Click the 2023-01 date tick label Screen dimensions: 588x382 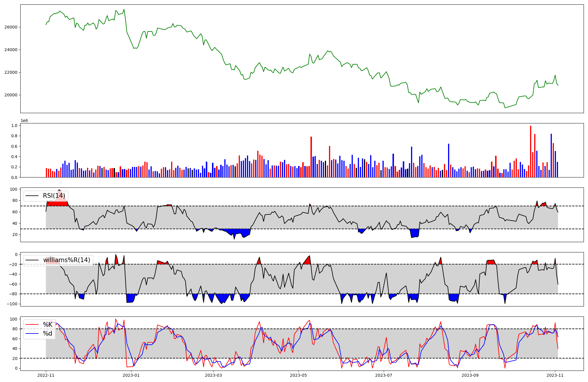131,375
